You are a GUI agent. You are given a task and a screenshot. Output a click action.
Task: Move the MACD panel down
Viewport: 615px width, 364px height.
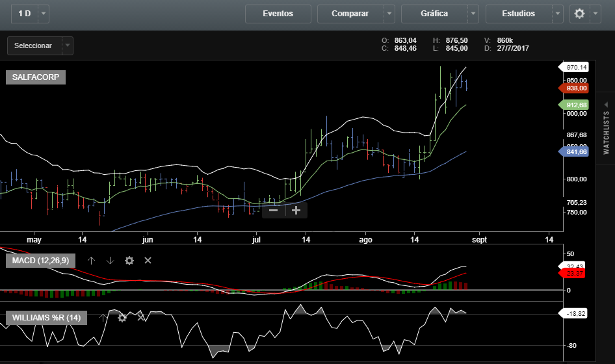[110, 261]
